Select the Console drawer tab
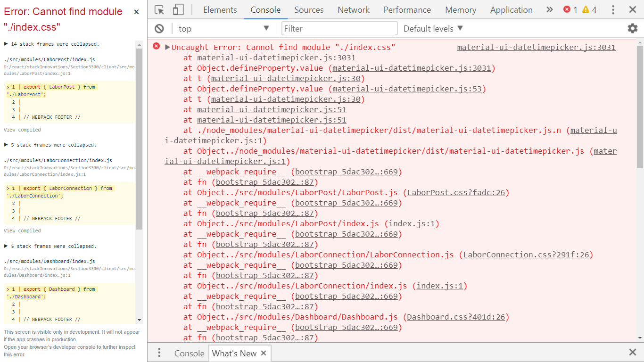This screenshot has width=644, height=362. 189,353
